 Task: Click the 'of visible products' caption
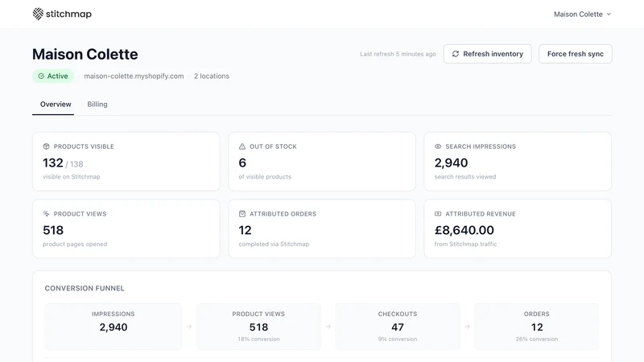(x=265, y=177)
